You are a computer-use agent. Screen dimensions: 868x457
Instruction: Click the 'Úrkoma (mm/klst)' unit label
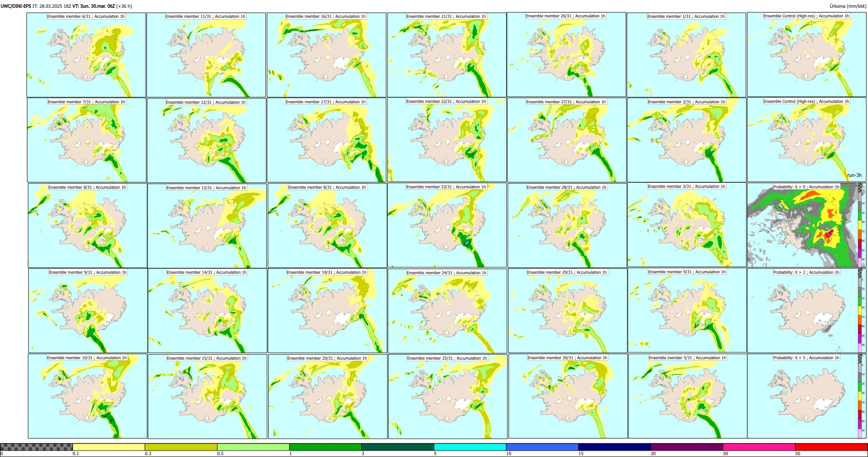tap(848, 6)
